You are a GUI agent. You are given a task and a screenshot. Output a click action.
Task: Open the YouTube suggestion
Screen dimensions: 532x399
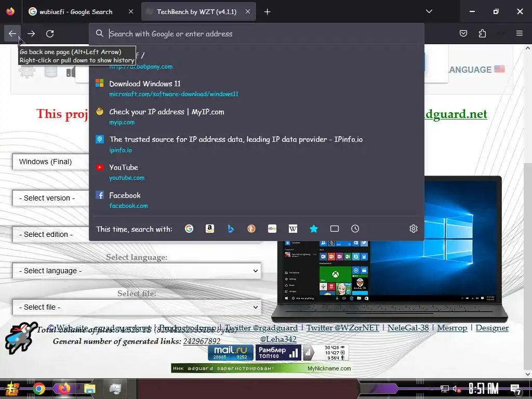click(x=257, y=172)
